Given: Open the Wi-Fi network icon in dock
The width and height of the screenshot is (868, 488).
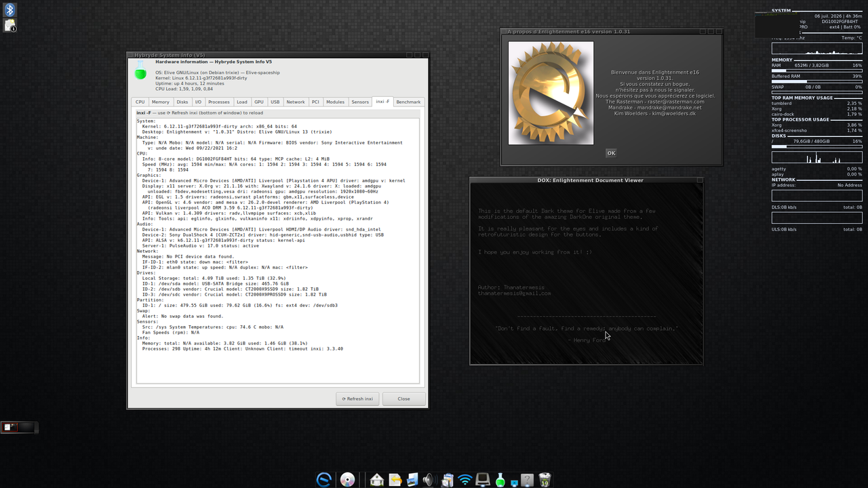Looking at the screenshot, I should point(465,480).
